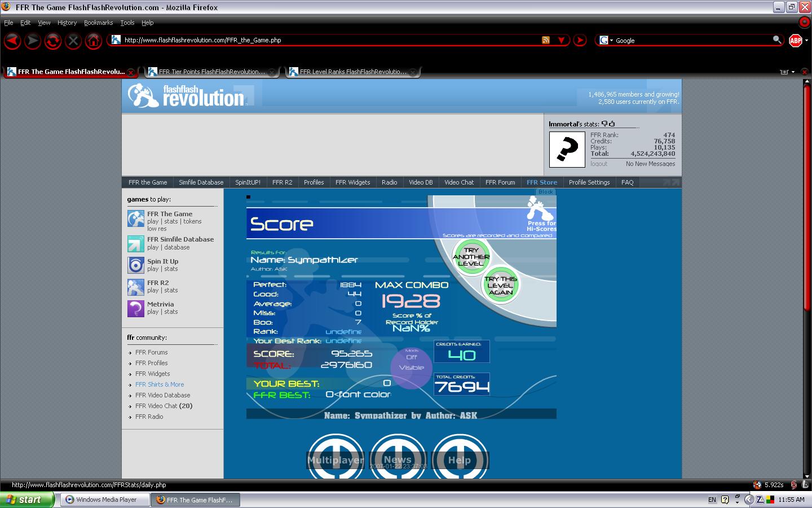Open the tab list dropdown arrow
The width and height of the screenshot is (812, 508).
pyautogui.click(x=793, y=72)
